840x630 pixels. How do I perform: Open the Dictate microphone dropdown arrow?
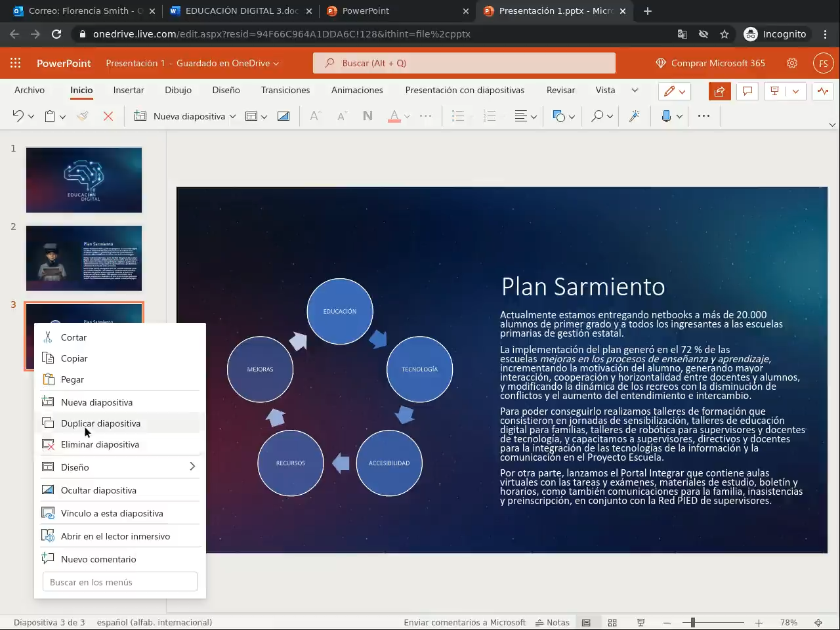(x=679, y=117)
